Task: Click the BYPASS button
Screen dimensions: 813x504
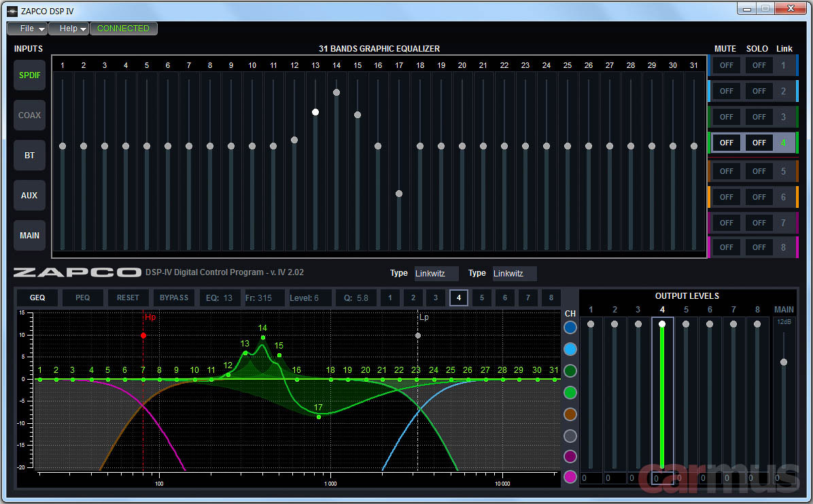Action: [x=174, y=298]
